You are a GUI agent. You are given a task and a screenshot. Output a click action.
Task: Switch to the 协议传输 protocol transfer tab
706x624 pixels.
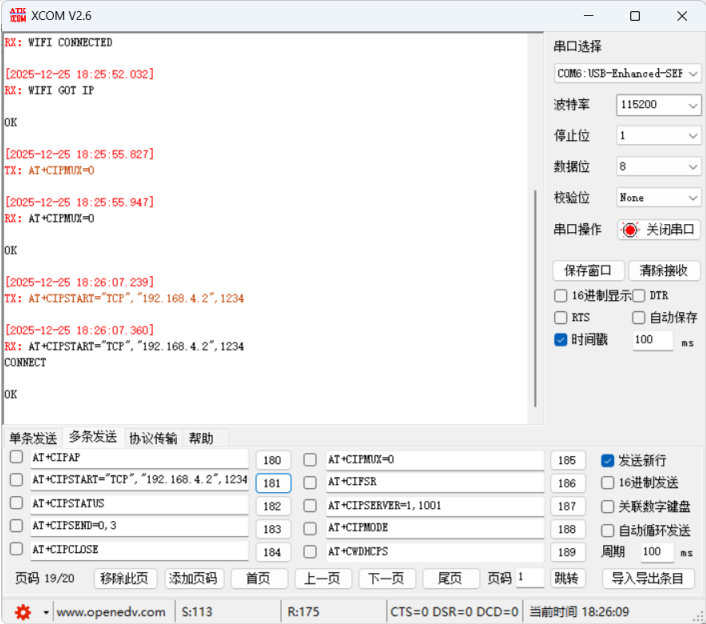[x=153, y=438]
